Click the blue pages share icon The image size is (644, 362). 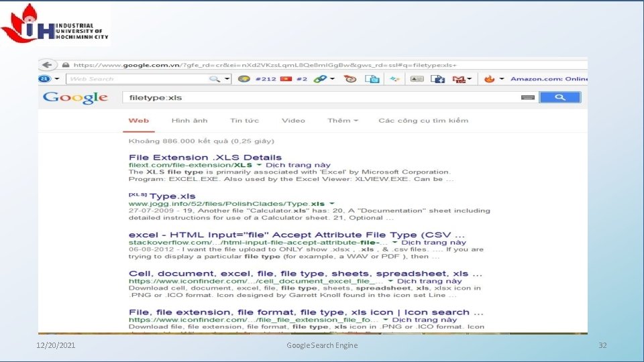pos(372,79)
